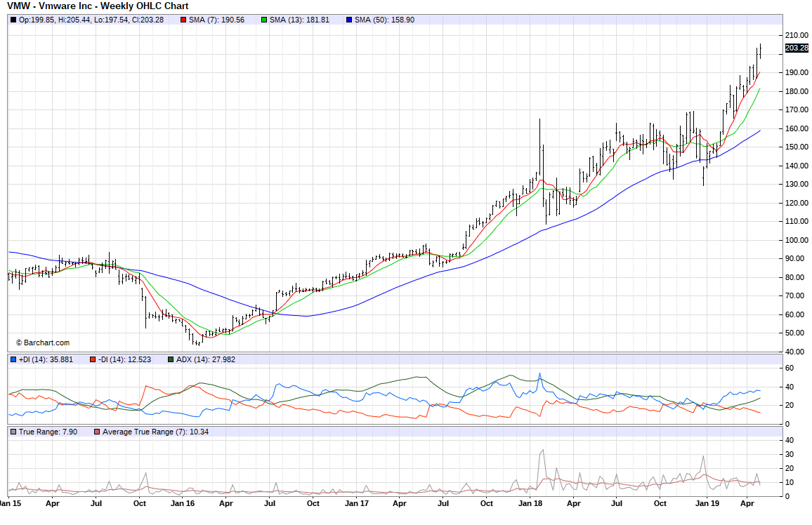Click the 'Jan 17' date axis label
This screenshot has height=525, width=812.
tap(357, 503)
